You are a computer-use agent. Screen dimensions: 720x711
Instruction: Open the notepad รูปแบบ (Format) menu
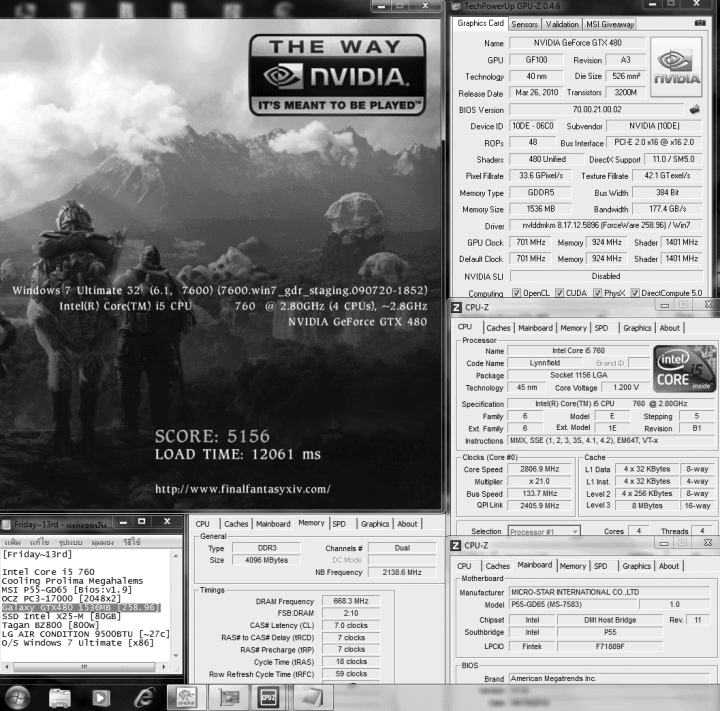(70, 542)
